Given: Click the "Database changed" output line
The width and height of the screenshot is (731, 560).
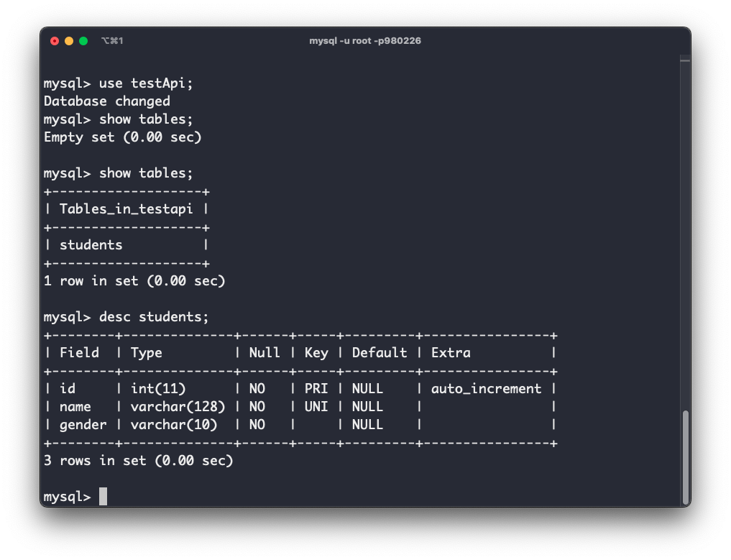Looking at the screenshot, I should pos(107,101).
